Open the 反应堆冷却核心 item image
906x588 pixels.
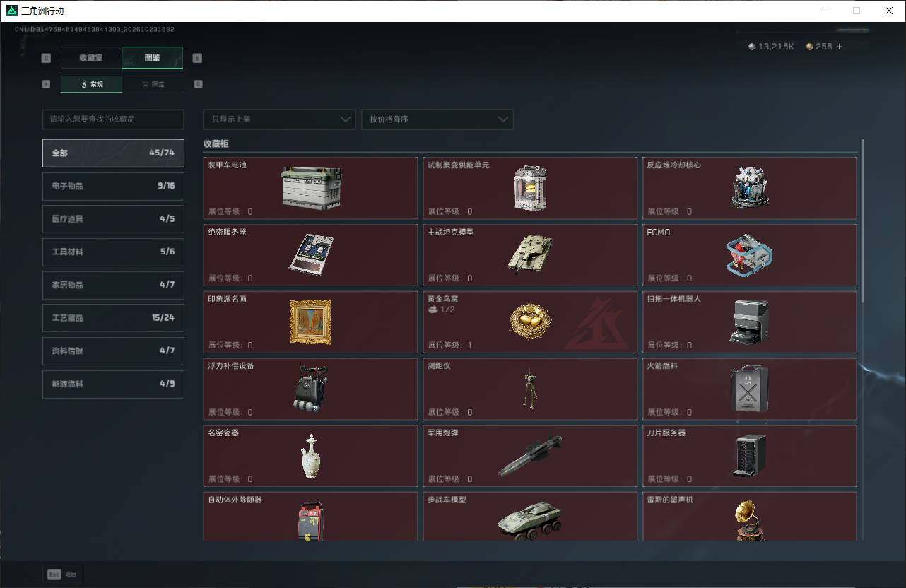[x=750, y=187]
